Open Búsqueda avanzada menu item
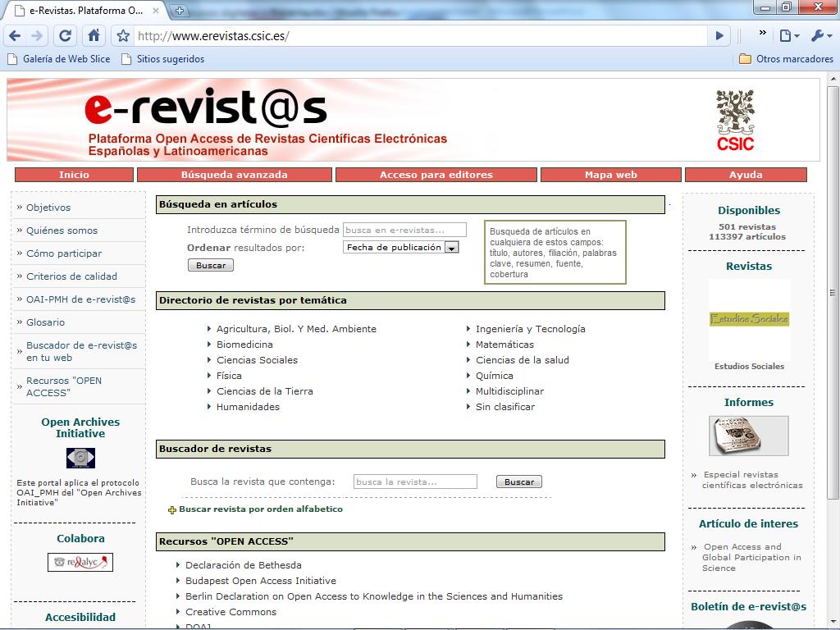The height and width of the screenshot is (630, 840). click(234, 175)
